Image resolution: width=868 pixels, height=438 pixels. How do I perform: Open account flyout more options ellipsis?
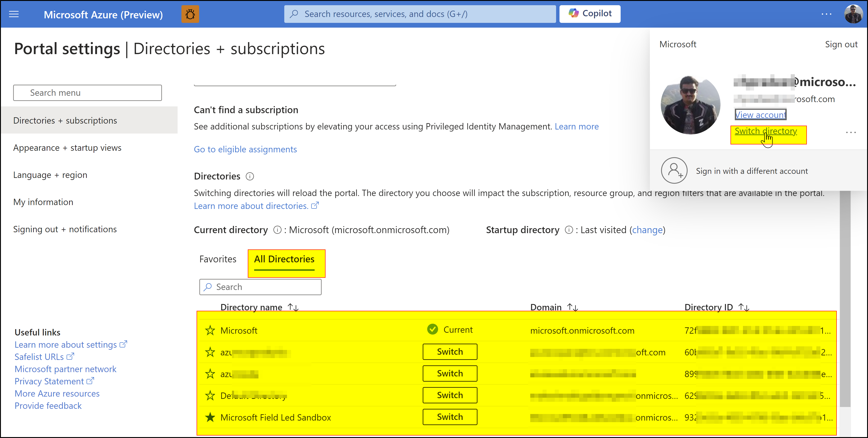pos(851,132)
